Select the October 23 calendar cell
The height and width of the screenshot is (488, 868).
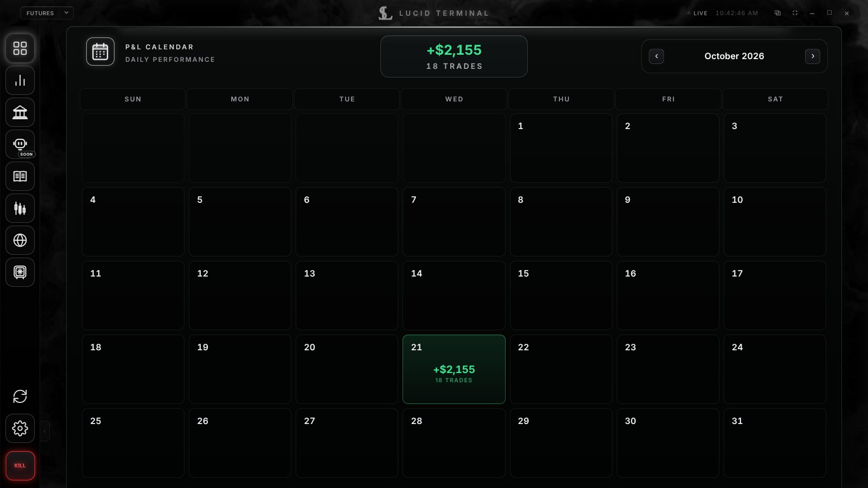[668, 369]
